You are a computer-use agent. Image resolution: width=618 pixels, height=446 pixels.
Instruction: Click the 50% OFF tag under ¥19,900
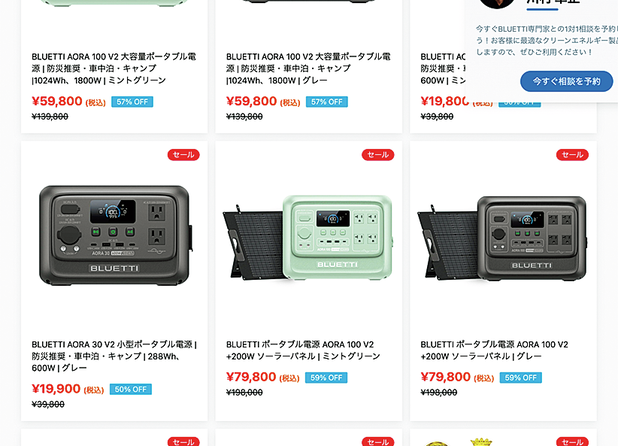(130, 389)
